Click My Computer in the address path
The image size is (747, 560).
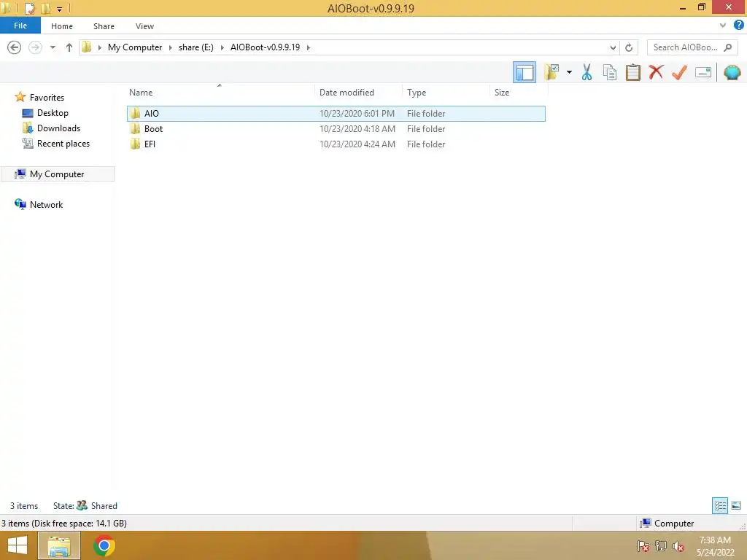coord(135,47)
